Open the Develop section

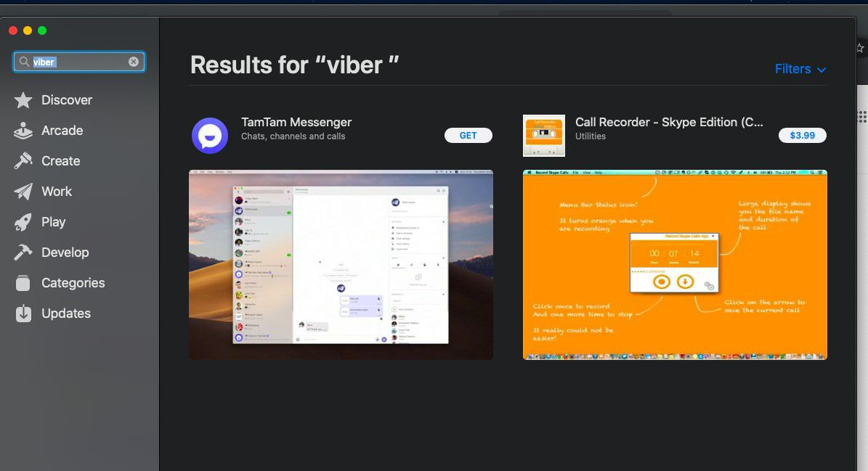click(x=65, y=252)
